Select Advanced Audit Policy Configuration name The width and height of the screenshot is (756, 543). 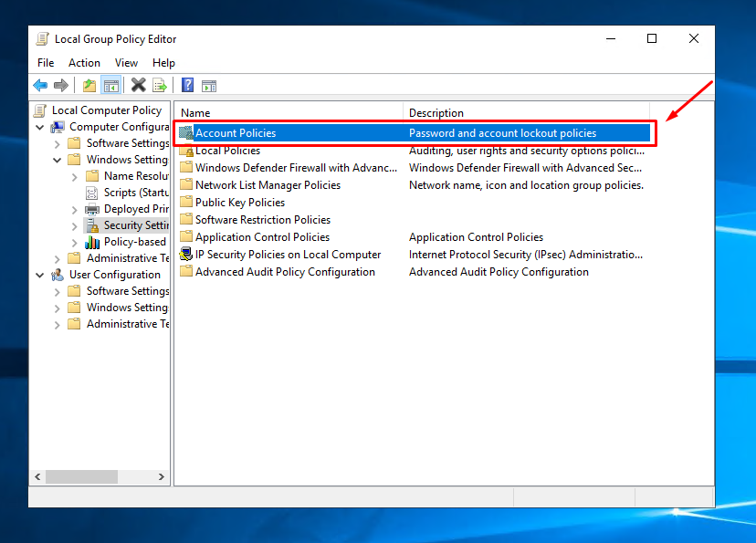285,272
